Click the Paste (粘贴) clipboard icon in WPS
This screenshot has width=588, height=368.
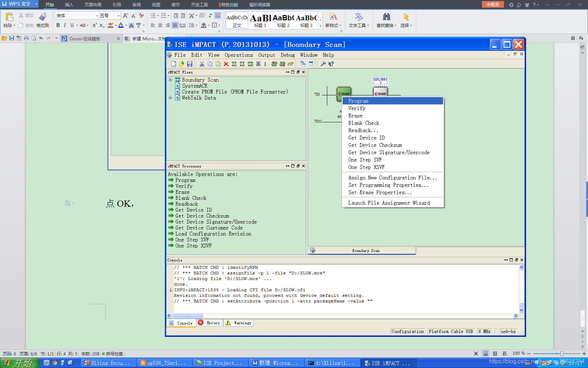tap(9, 16)
